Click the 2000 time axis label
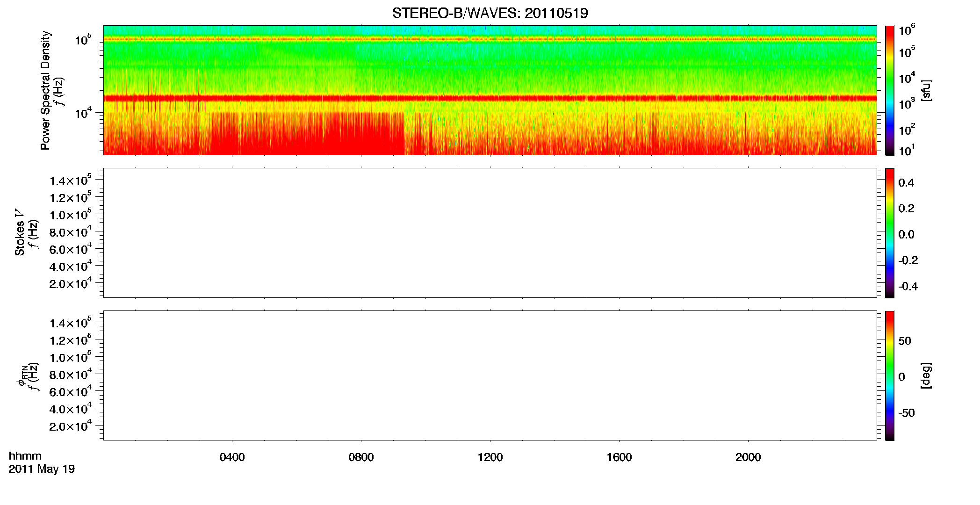The image size is (980, 505). point(748,457)
